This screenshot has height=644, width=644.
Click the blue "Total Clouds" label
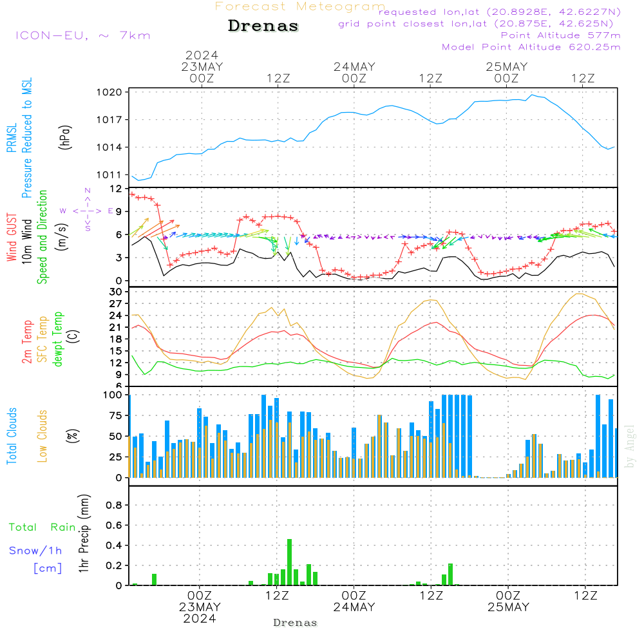point(12,436)
